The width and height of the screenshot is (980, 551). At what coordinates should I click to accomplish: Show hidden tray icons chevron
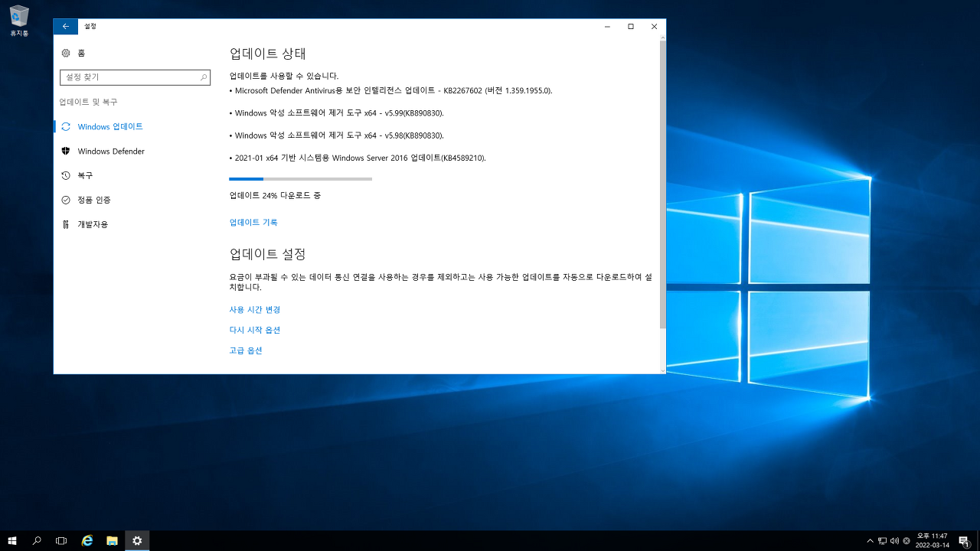coord(870,541)
